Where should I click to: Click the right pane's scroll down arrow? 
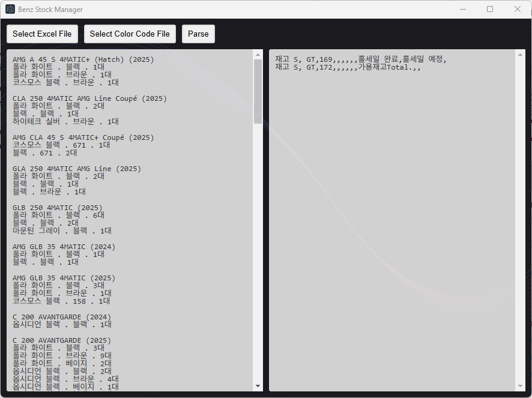[520, 386]
